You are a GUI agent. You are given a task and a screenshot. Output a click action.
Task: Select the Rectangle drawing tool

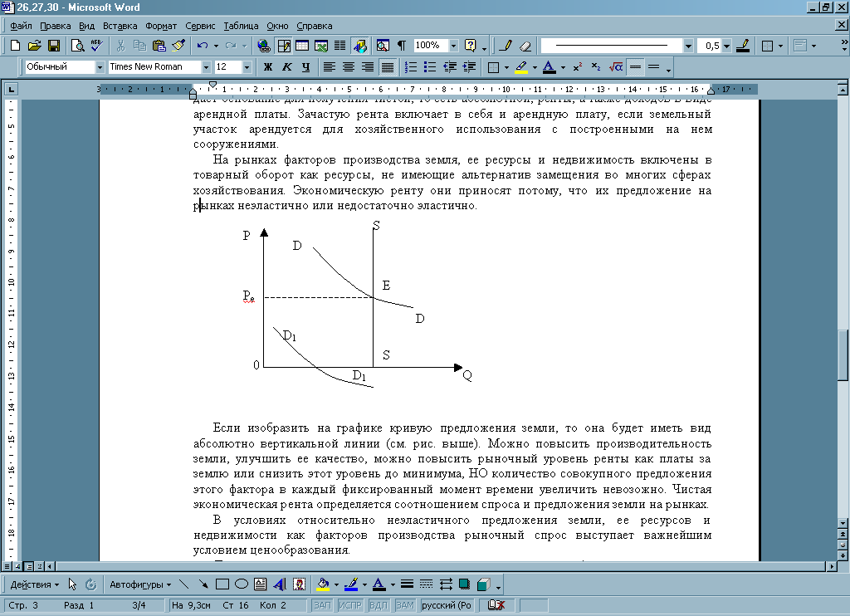[222, 584]
